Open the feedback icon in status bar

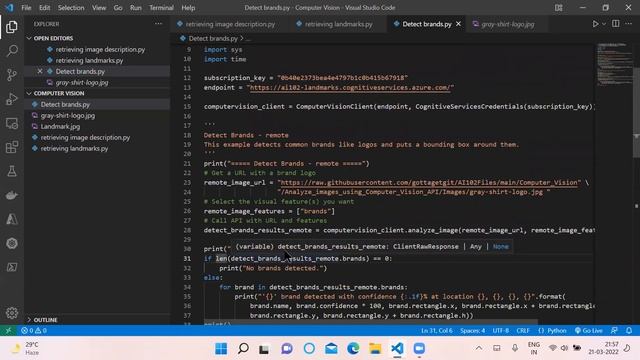coord(614,330)
